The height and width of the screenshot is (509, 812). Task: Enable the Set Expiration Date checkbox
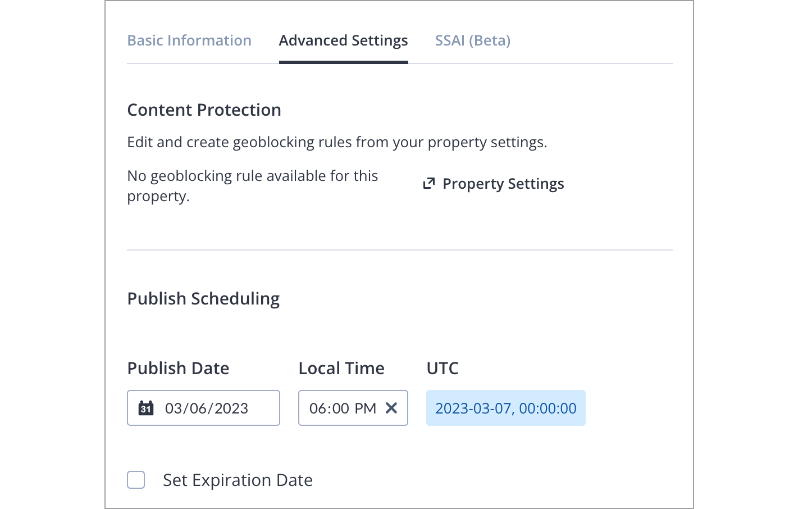click(136, 480)
